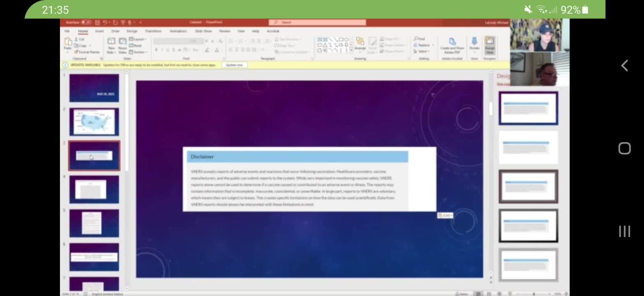Image resolution: width=644 pixels, height=296 pixels.
Task: Open the Replace dropdown arrow
Action: [433, 45]
